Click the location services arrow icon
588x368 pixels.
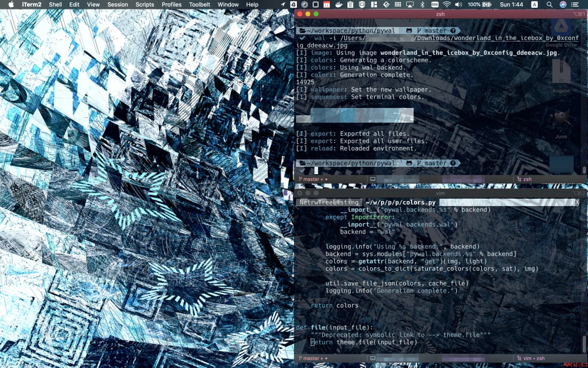click(283, 4)
